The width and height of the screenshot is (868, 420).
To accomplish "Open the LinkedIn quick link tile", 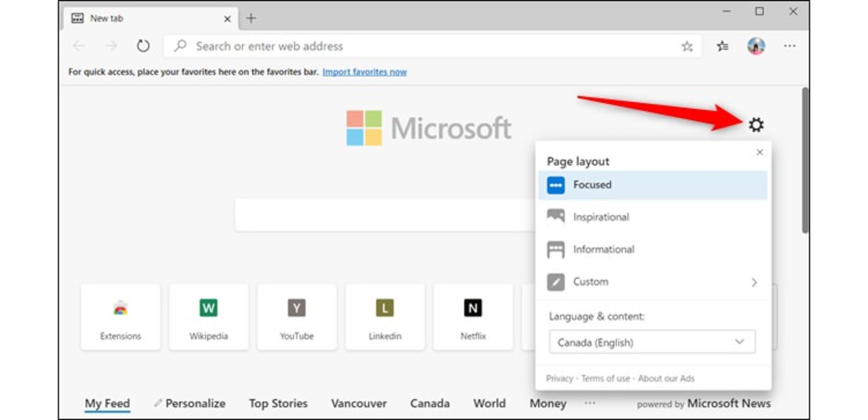I will 385,317.
